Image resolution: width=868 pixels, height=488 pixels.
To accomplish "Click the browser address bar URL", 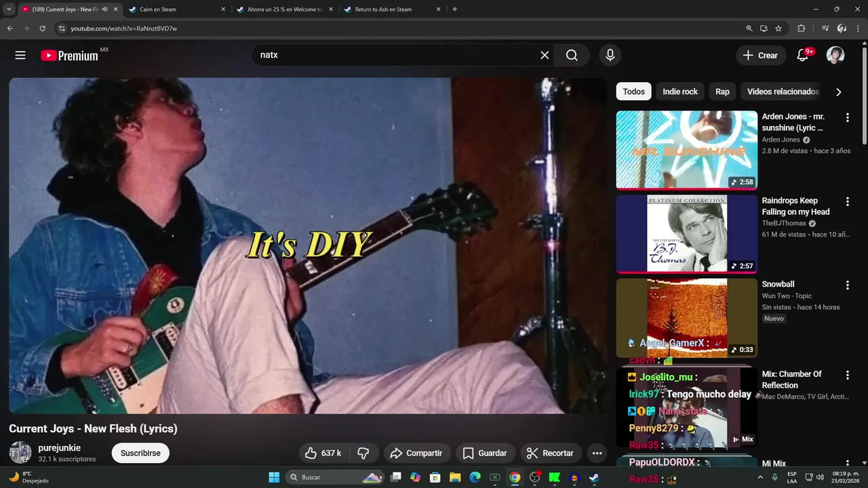I will [x=124, y=28].
